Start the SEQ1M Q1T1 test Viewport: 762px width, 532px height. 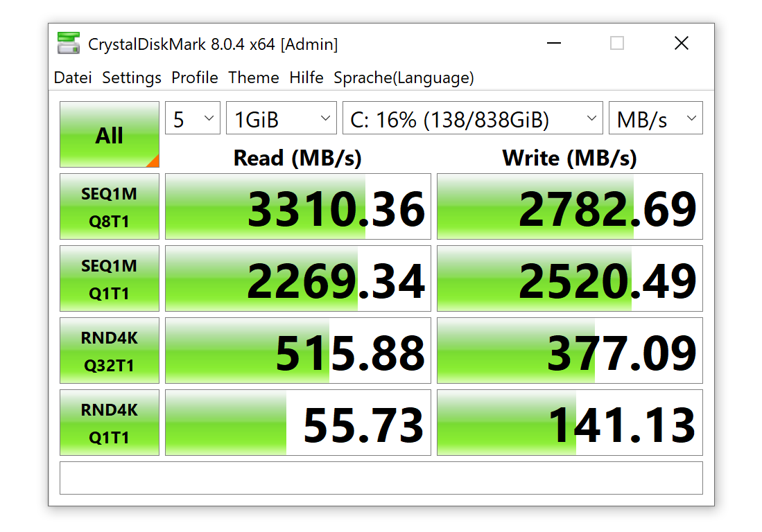(x=110, y=278)
